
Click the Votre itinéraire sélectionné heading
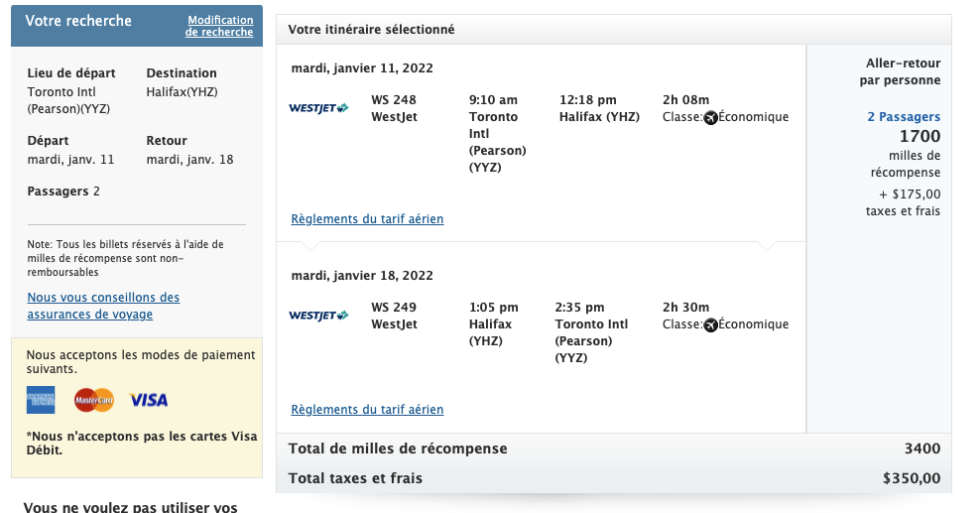[371, 30]
